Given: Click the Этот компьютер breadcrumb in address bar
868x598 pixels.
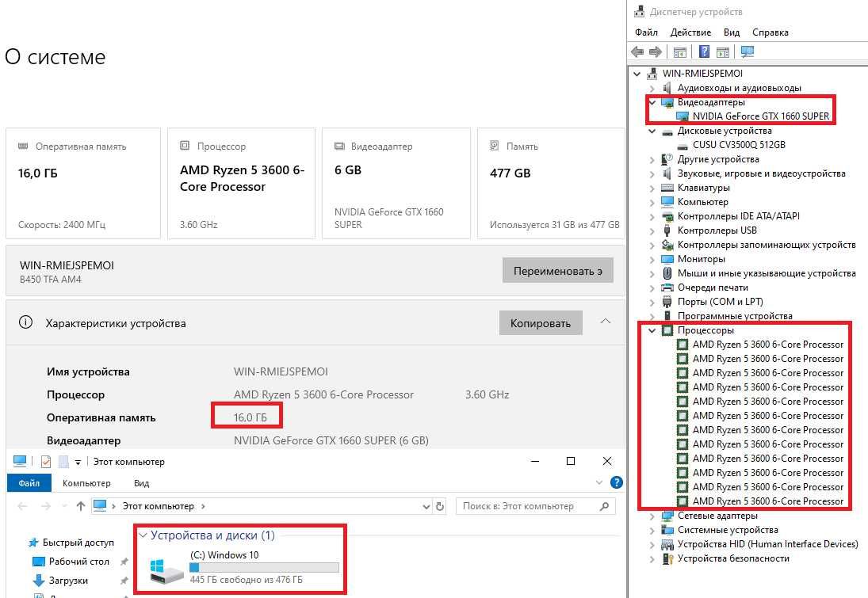Looking at the screenshot, I should pyautogui.click(x=158, y=506).
